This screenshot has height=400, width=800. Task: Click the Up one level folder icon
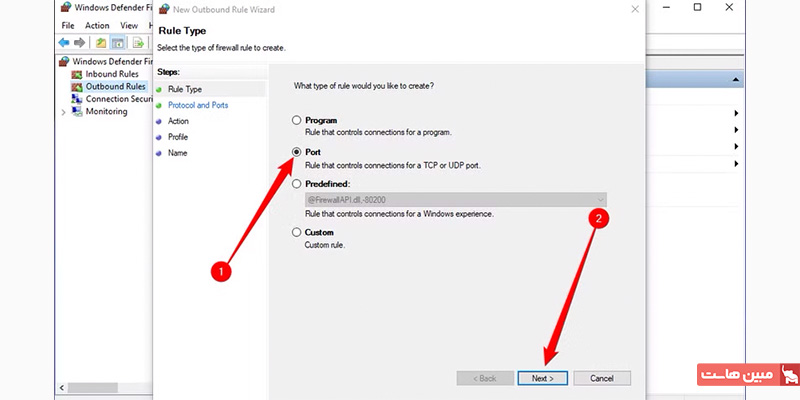pyautogui.click(x=101, y=43)
